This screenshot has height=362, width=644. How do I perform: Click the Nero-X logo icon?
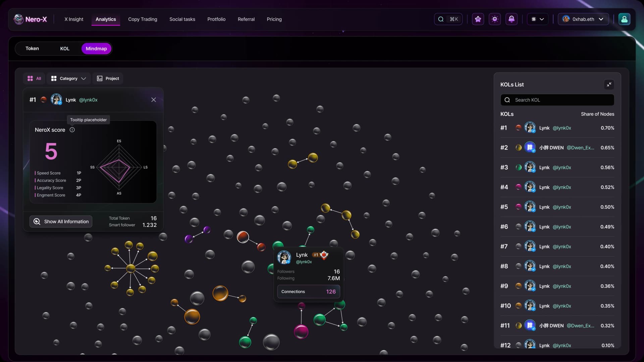18,19
